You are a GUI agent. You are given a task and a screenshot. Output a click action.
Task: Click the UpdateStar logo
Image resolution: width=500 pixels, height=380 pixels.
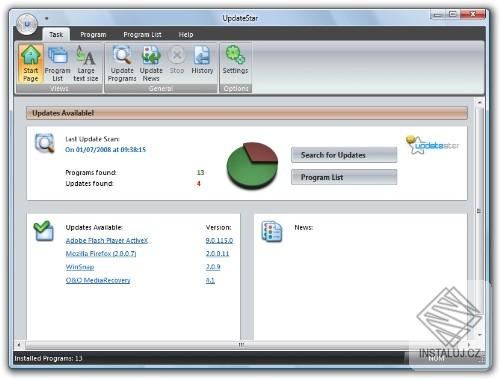tap(432, 145)
